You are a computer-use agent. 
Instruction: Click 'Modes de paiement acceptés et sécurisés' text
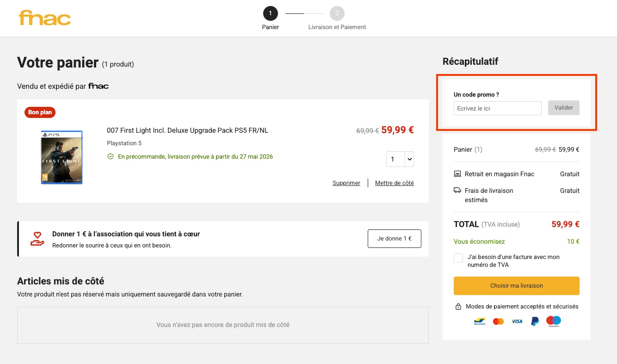tap(522, 306)
